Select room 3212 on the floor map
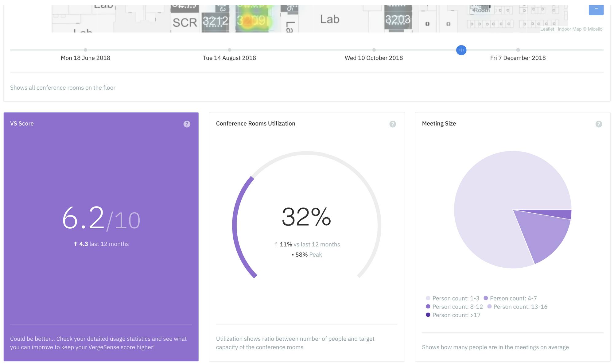 pos(216,21)
